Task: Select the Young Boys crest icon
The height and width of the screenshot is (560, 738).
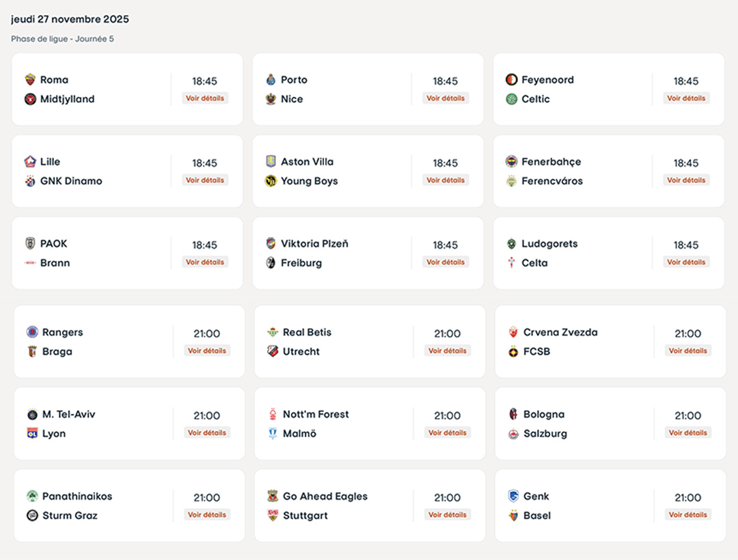Action: click(x=271, y=181)
